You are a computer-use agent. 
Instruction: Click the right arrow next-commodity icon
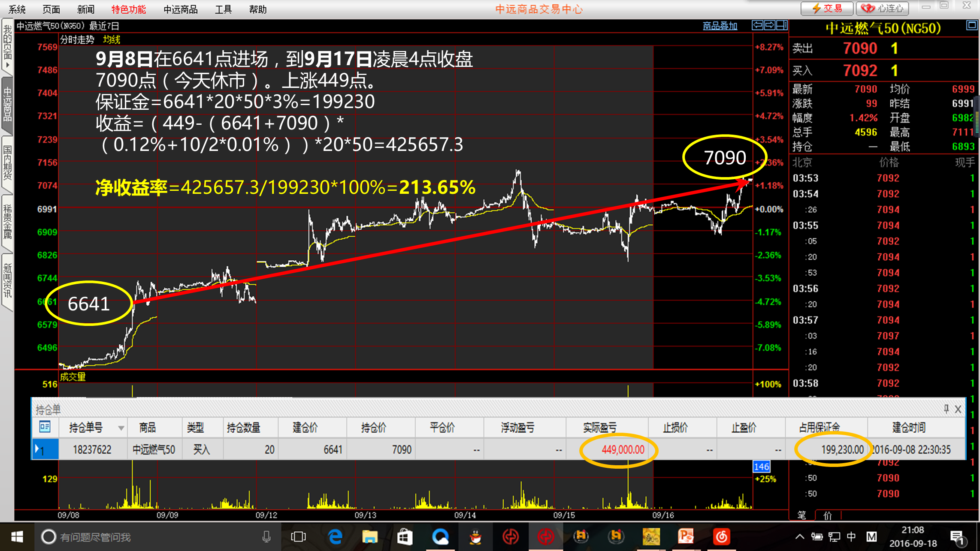(770, 25)
